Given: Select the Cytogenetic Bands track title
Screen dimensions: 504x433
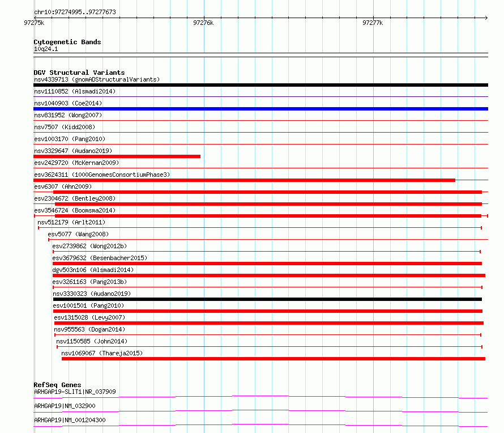Looking at the screenshot, I should click(67, 42).
